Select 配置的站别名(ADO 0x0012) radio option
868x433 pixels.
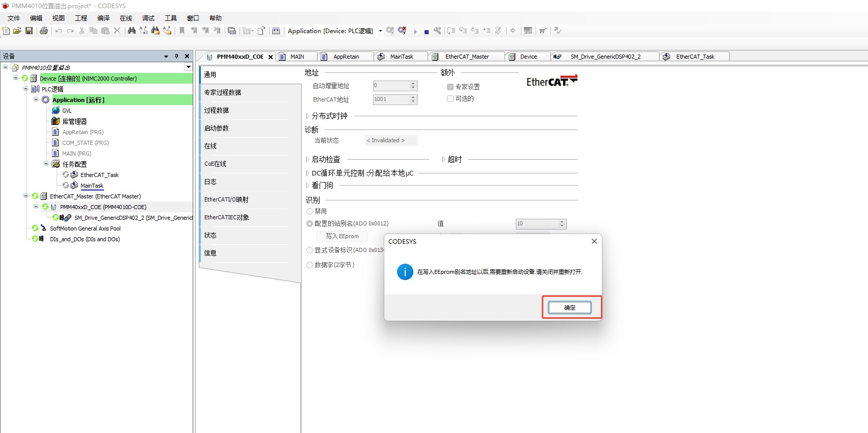[309, 223]
